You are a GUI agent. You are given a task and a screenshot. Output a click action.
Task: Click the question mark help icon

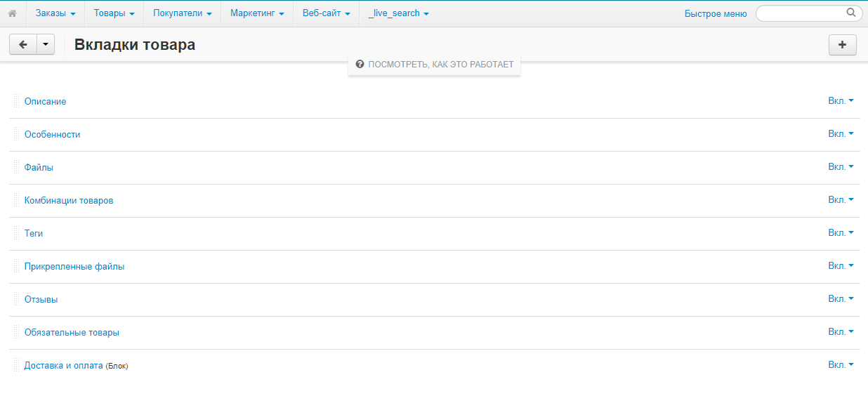pos(360,64)
